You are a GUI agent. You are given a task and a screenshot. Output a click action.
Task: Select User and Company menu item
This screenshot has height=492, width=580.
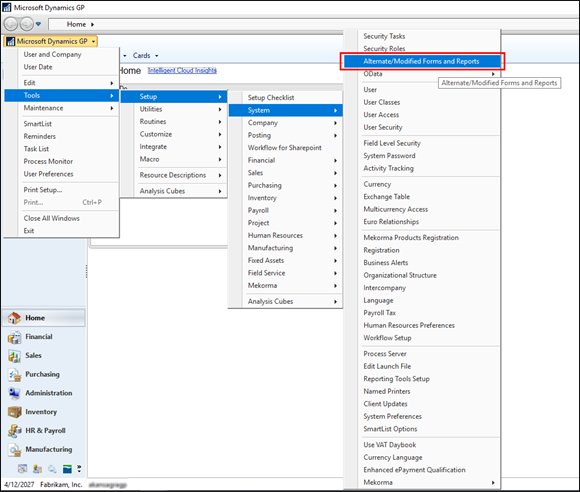click(x=62, y=54)
